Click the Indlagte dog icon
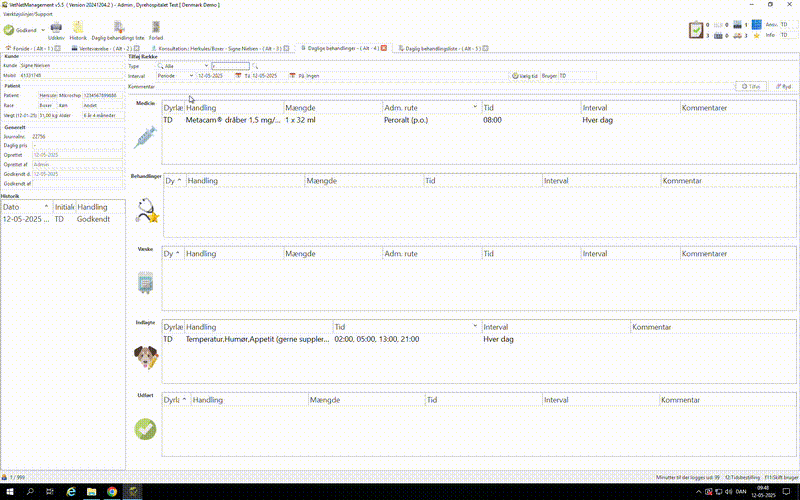 tap(146, 357)
